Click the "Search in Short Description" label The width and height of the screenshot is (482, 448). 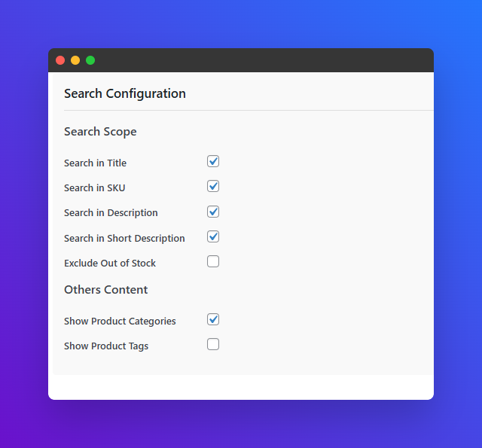tap(124, 239)
